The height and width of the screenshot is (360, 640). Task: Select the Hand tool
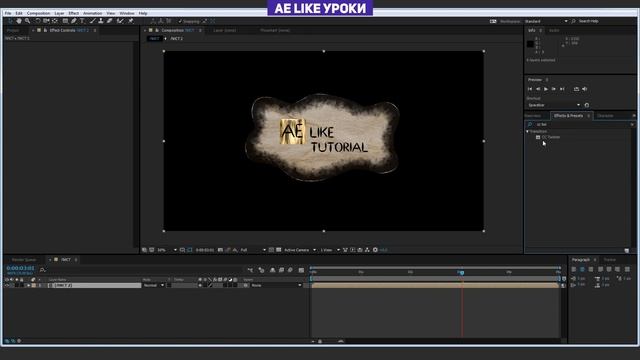pyautogui.click(x=19, y=21)
